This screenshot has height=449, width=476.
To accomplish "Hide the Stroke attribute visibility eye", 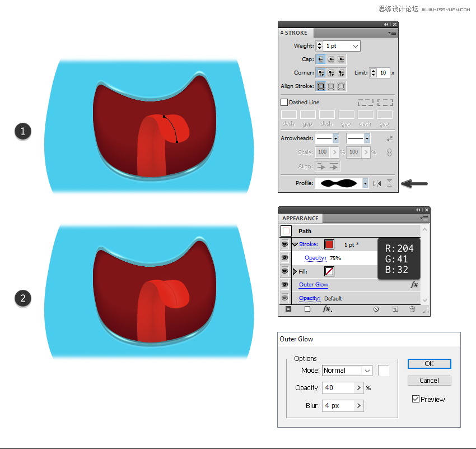I will tap(284, 244).
